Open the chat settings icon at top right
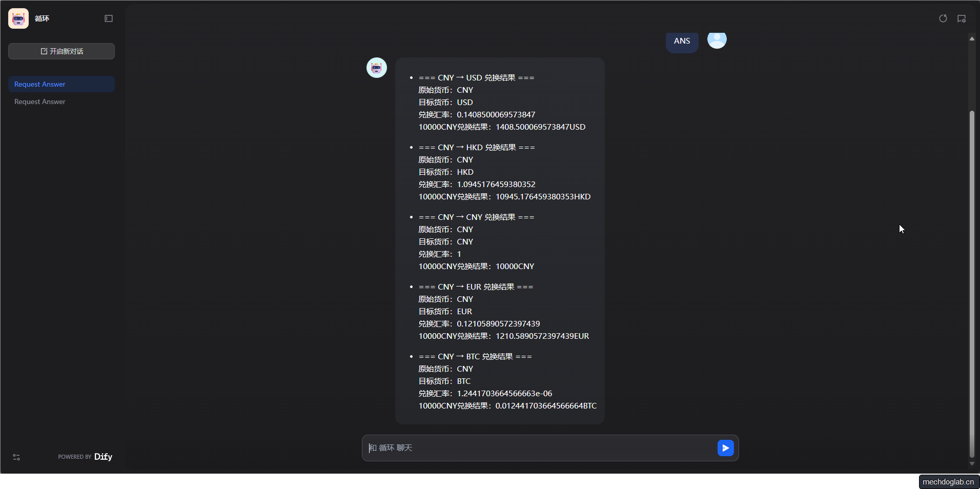This screenshot has height=489, width=980. point(962,18)
